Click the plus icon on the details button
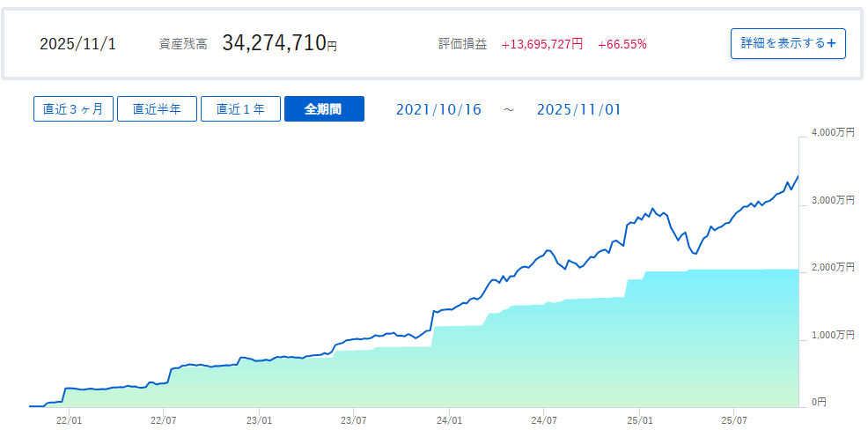 tap(831, 43)
